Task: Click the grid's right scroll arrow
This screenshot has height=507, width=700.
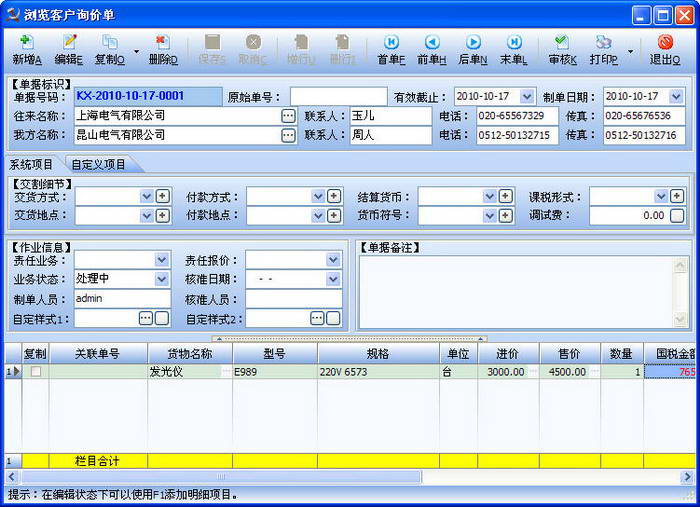Action: pos(688,477)
